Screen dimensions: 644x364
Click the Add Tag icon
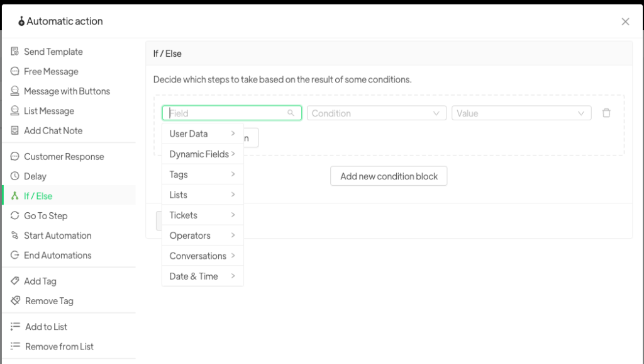[15, 281]
